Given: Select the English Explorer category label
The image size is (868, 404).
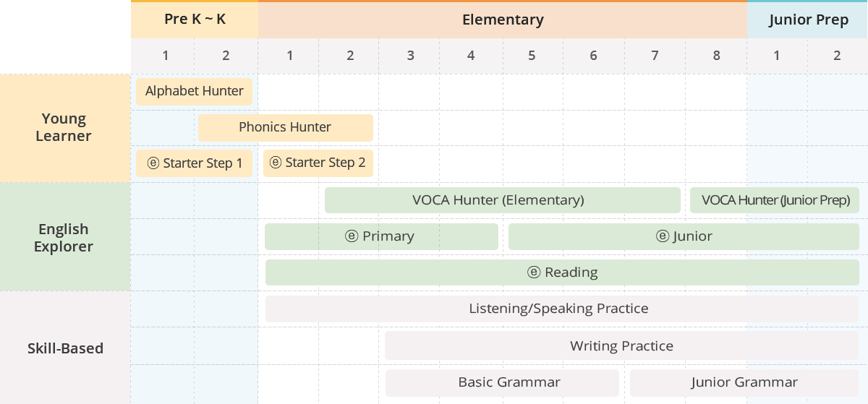Looking at the screenshot, I should [65, 237].
